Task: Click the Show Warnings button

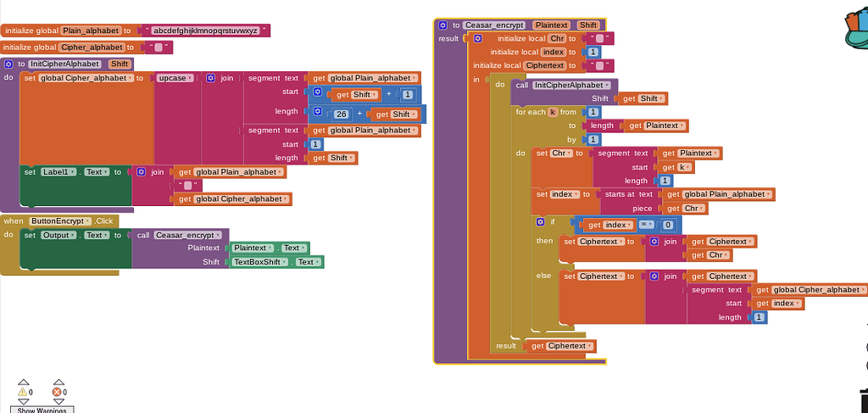Action: (42, 410)
